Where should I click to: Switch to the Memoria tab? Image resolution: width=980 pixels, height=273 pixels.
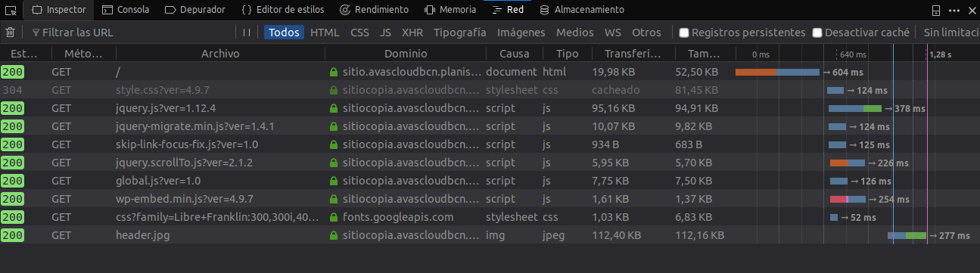(x=450, y=10)
